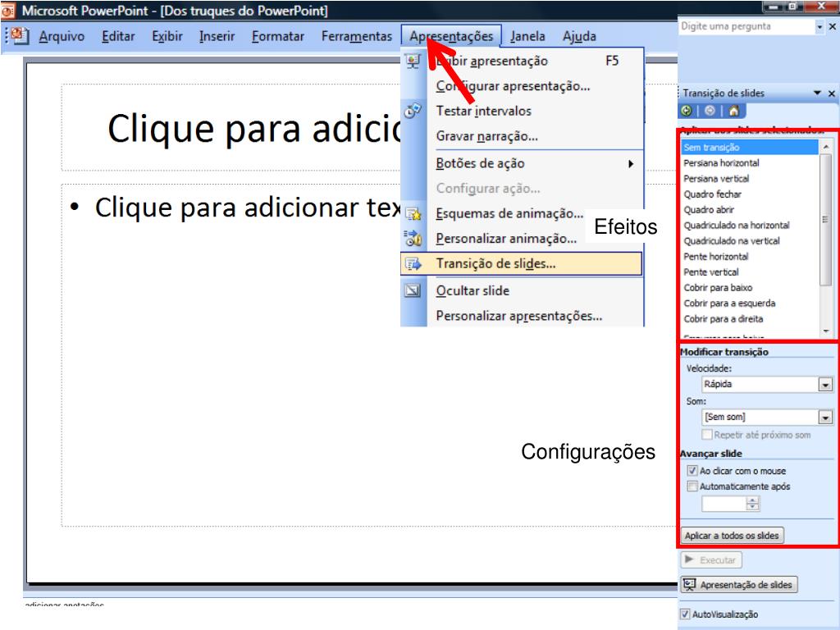840x630 pixels.
Task: Choose Configurar apresentação menu entry
Action: (522, 85)
